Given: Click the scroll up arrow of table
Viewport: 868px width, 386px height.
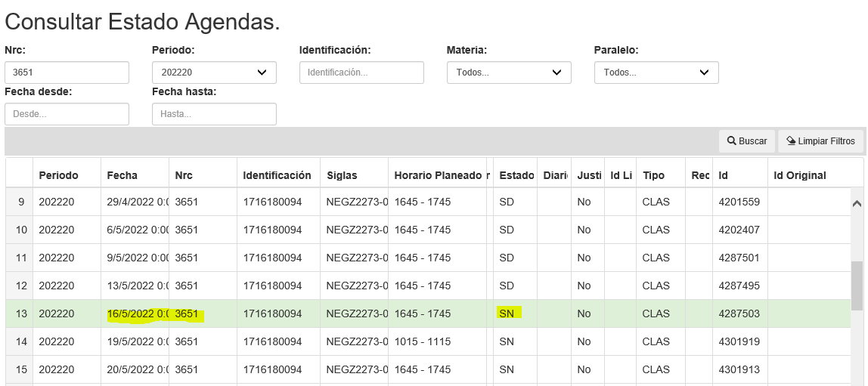Looking at the screenshot, I should (857, 203).
